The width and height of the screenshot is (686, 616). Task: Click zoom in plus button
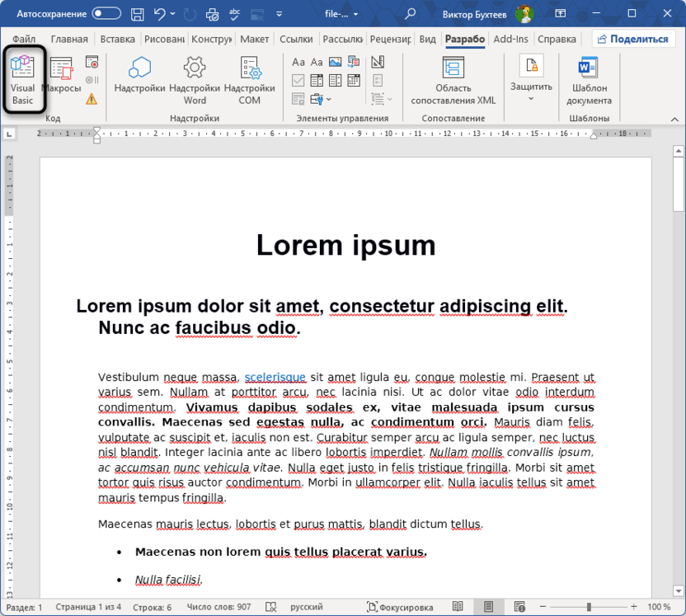click(633, 607)
